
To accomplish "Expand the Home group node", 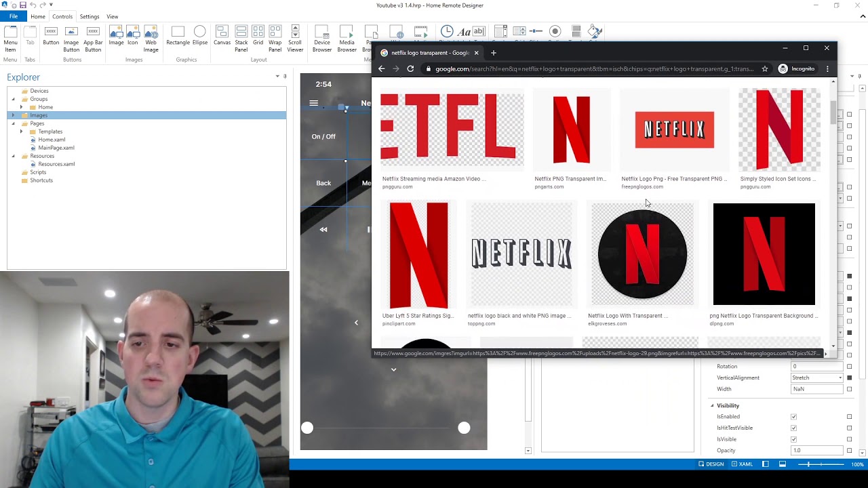I will coord(21,107).
